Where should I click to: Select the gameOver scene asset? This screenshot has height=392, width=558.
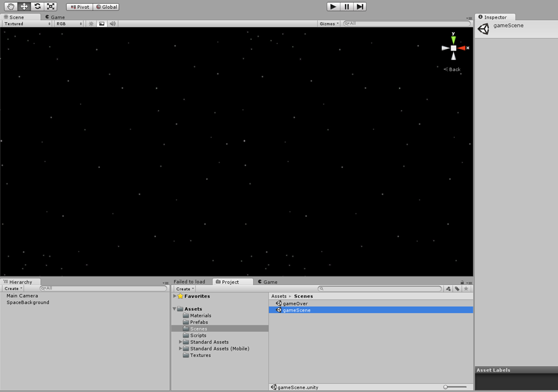(295, 303)
